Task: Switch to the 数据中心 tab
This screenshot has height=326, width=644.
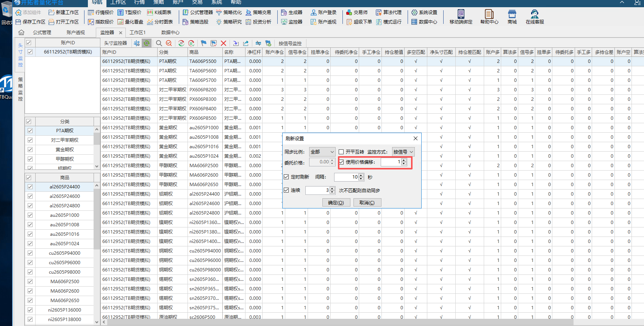Action: coord(170,33)
